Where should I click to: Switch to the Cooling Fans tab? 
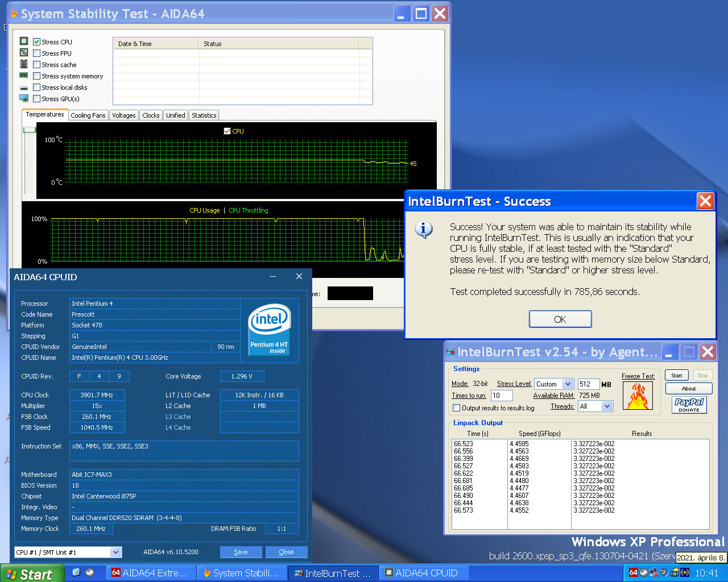pyautogui.click(x=88, y=115)
